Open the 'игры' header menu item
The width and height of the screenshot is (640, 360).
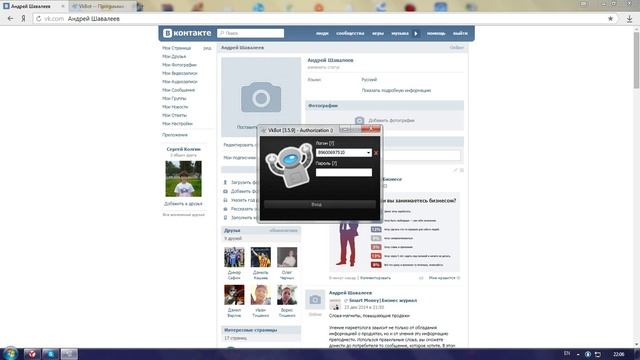[378, 33]
